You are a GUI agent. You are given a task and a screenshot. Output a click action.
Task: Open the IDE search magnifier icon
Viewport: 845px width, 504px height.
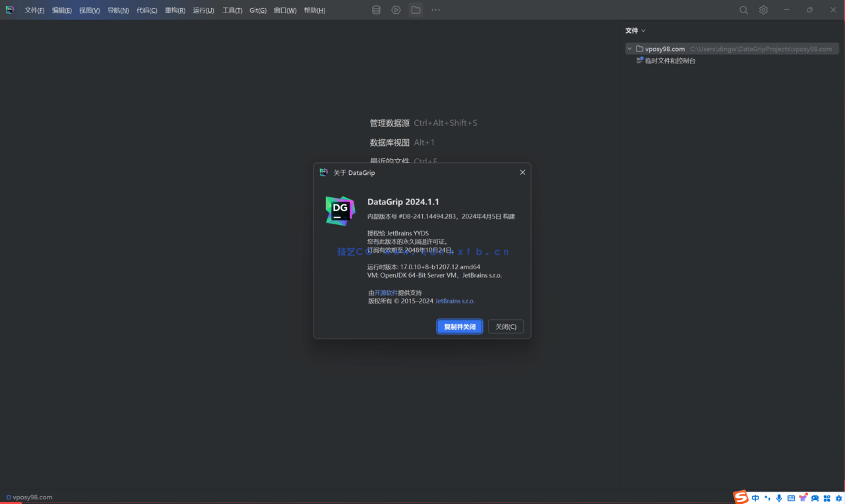[743, 10]
